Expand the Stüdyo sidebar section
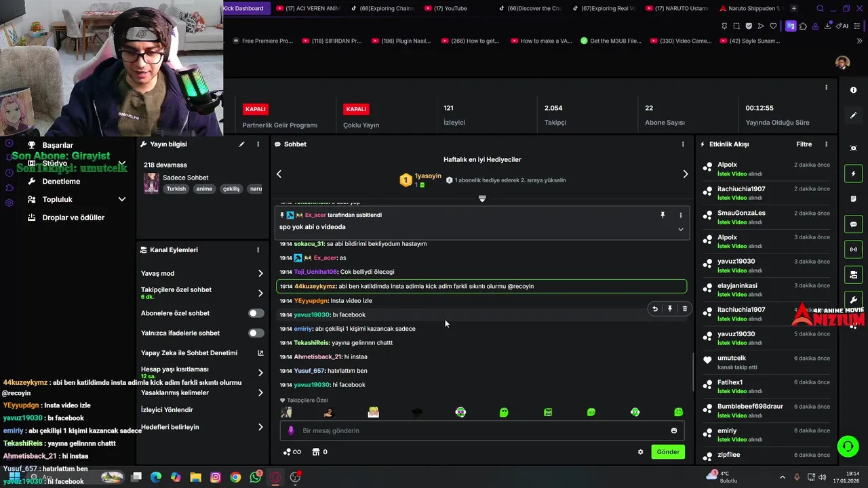Viewport: 868px width, 488px height. coord(122,163)
